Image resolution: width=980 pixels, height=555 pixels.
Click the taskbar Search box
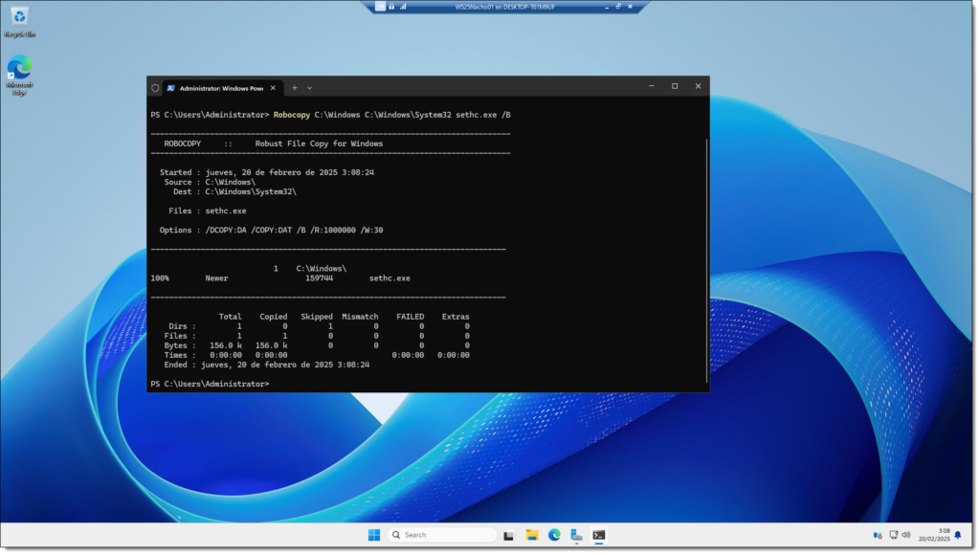[x=443, y=535]
